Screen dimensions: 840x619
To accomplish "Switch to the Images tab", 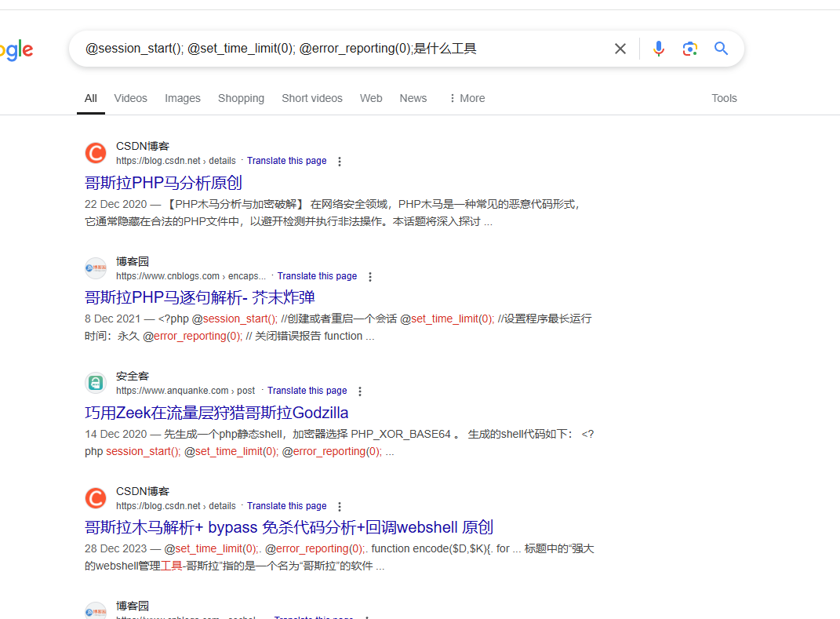I will pyautogui.click(x=183, y=98).
